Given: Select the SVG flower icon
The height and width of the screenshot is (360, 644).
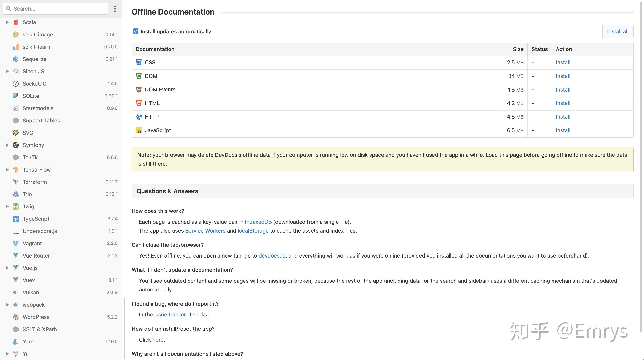Looking at the screenshot, I should [16, 133].
